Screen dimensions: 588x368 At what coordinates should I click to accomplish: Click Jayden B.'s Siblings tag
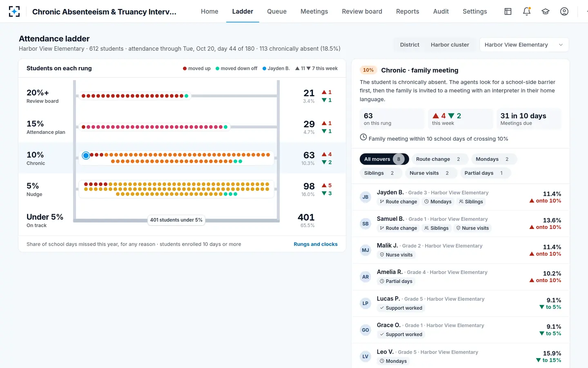[x=471, y=202]
